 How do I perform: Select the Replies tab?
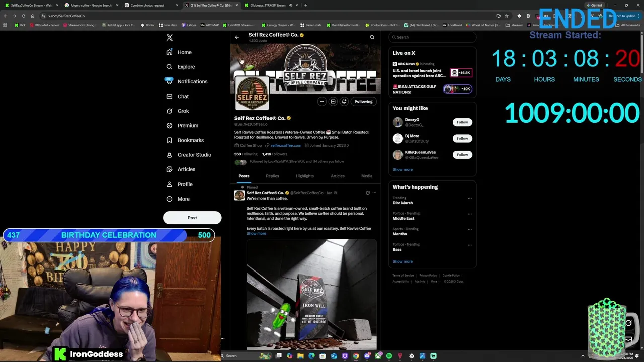click(272, 176)
